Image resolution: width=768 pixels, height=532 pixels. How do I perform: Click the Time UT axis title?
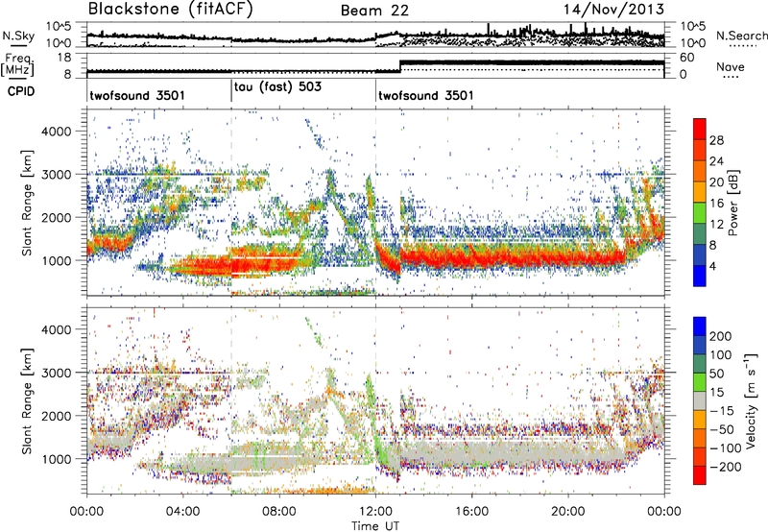pyautogui.click(x=375, y=526)
